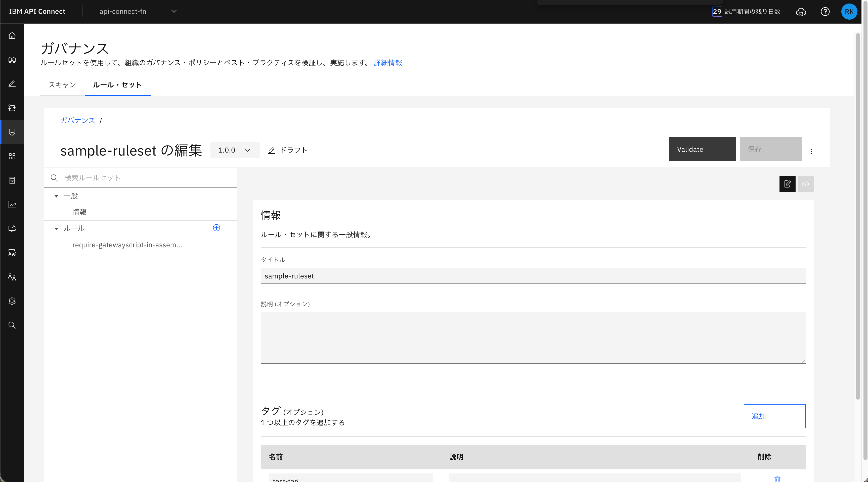Open the help question mark icon

pos(825,12)
